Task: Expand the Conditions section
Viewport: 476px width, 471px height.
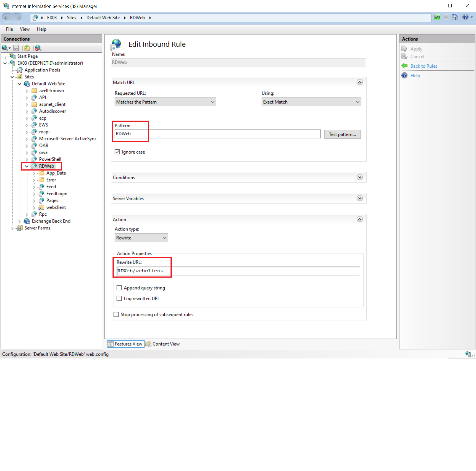Action: 360,177
